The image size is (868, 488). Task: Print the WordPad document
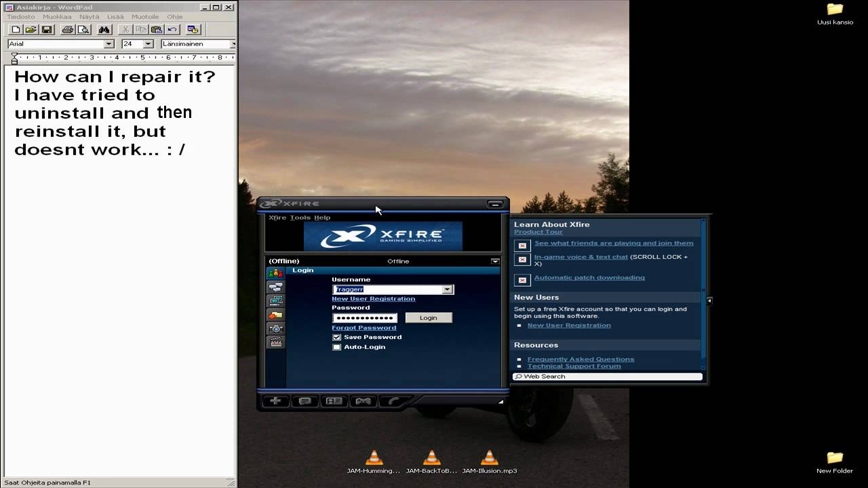[68, 30]
